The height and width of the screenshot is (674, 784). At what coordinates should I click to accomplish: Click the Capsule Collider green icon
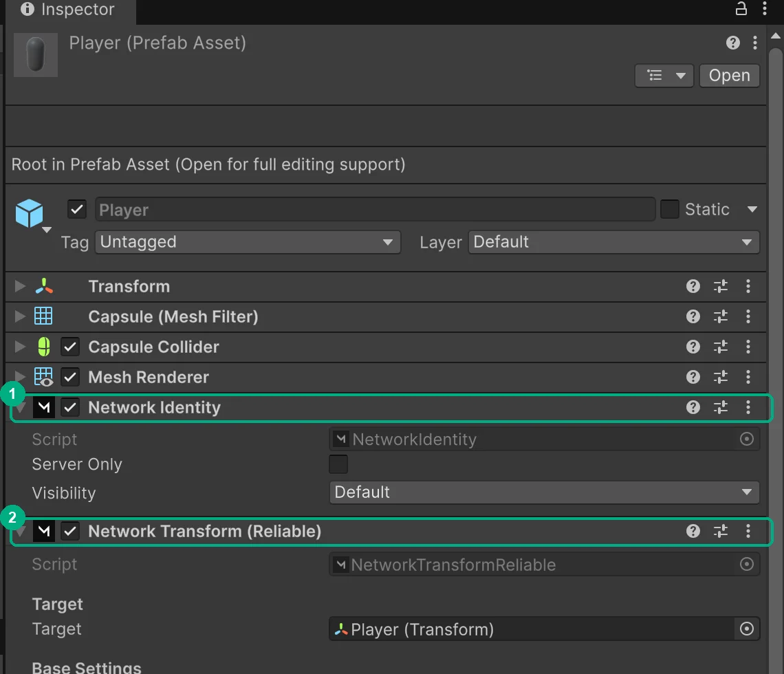coord(44,347)
